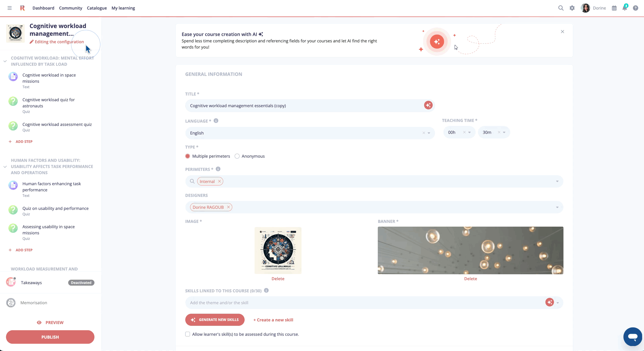Image resolution: width=644 pixels, height=351 pixels.
Task: Click Create a new skill link
Action: (x=273, y=320)
